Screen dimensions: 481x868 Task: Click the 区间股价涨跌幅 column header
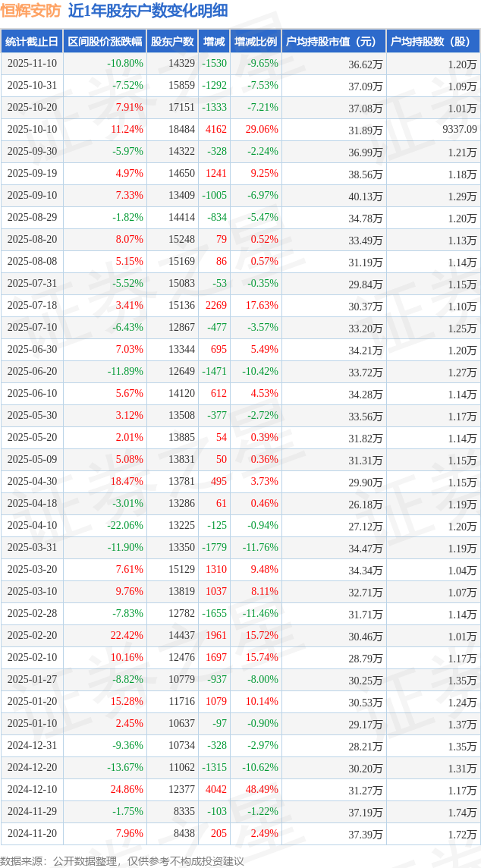(103, 42)
